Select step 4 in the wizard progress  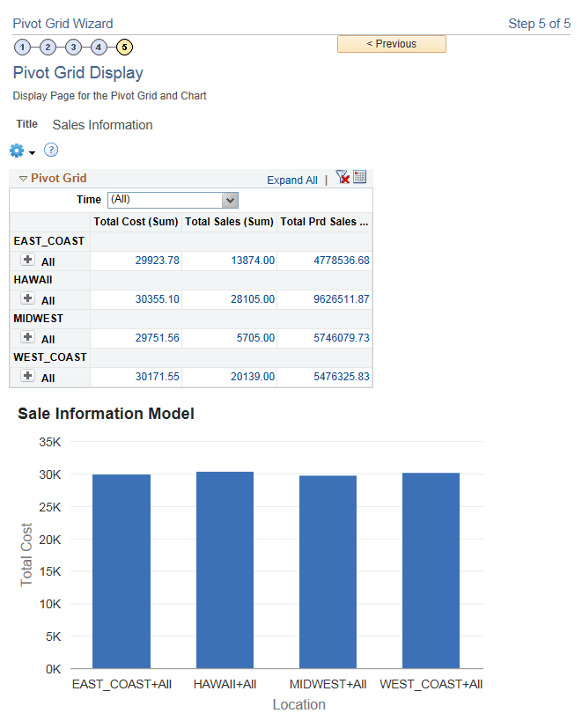[x=99, y=47]
